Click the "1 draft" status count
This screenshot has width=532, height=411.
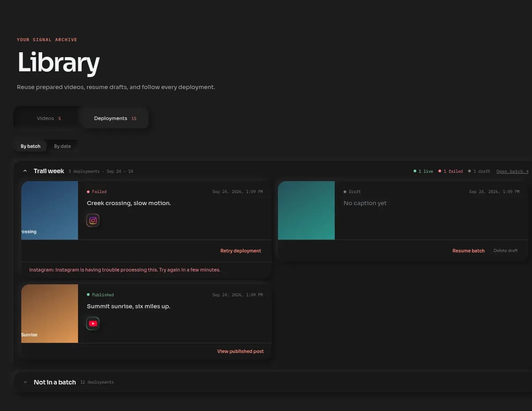click(x=479, y=171)
